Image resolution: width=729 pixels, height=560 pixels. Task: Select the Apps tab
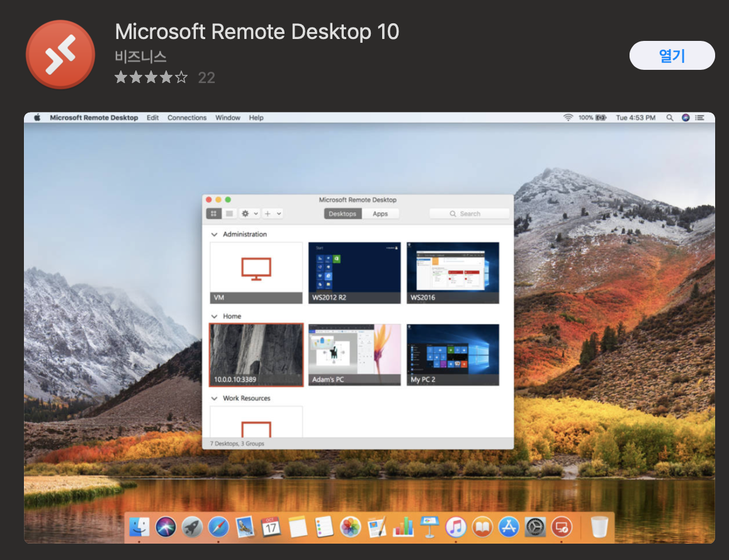[380, 214]
